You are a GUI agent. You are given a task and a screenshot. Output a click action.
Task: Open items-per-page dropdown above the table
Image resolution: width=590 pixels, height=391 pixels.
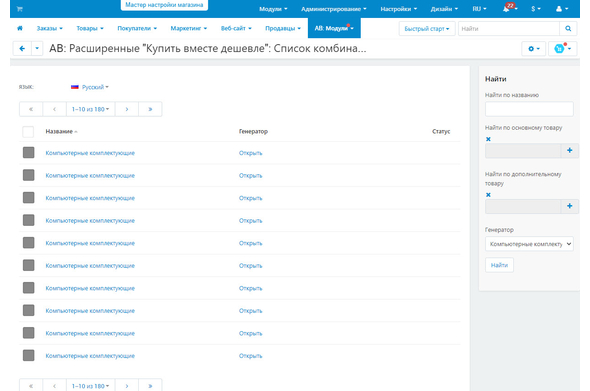91,109
